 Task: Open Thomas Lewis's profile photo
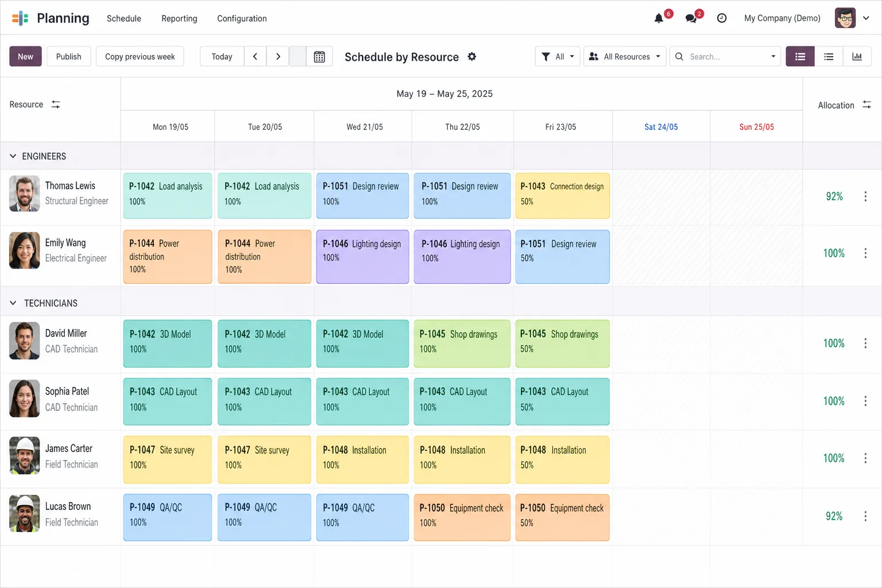point(25,194)
